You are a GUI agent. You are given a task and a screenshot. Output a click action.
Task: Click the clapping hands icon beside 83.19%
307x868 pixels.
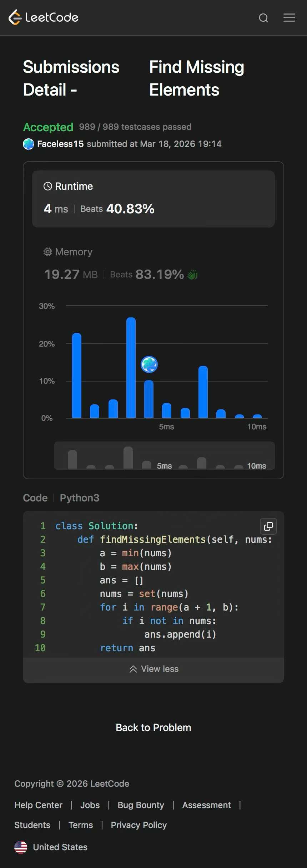point(192,275)
